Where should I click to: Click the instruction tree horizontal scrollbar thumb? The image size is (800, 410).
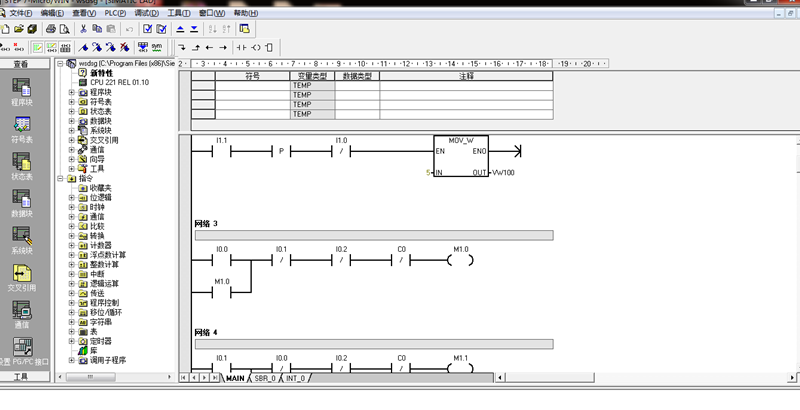[x=91, y=377]
